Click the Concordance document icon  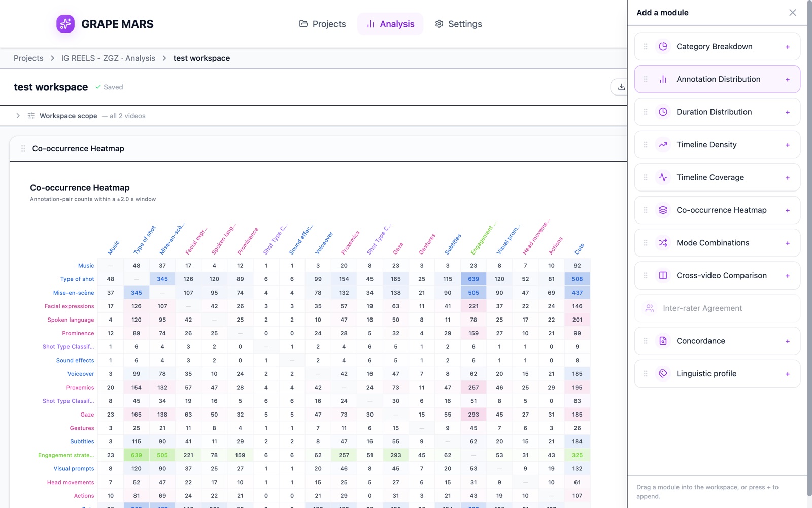point(663,341)
